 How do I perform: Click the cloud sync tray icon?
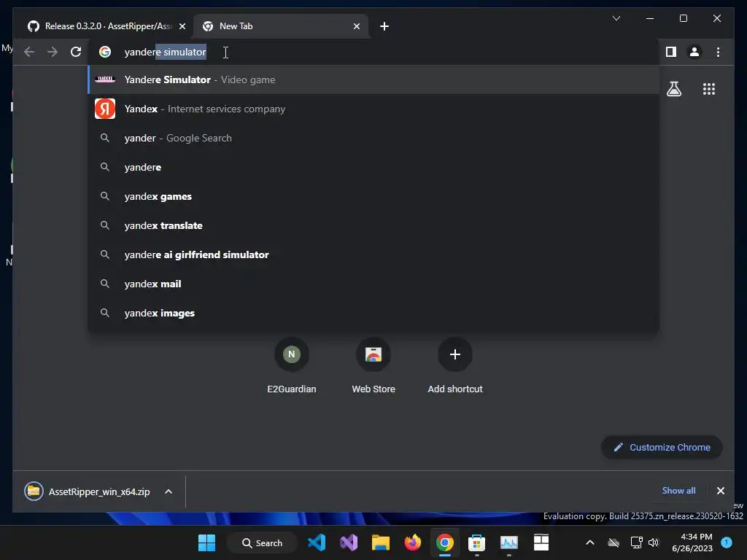(x=614, y=542)
